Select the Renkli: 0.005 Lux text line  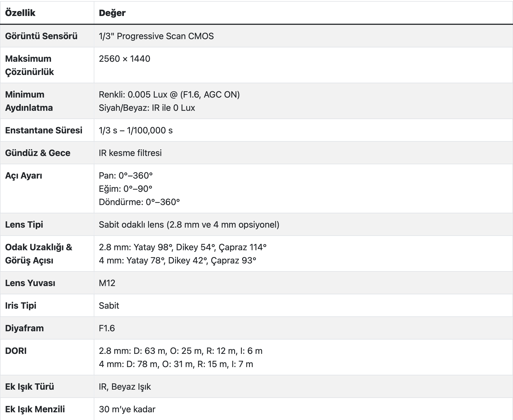coord(169,95)
